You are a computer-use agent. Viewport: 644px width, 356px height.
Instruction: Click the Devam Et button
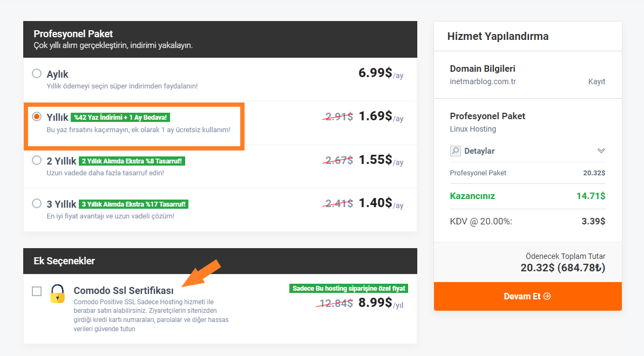[528, 296]
